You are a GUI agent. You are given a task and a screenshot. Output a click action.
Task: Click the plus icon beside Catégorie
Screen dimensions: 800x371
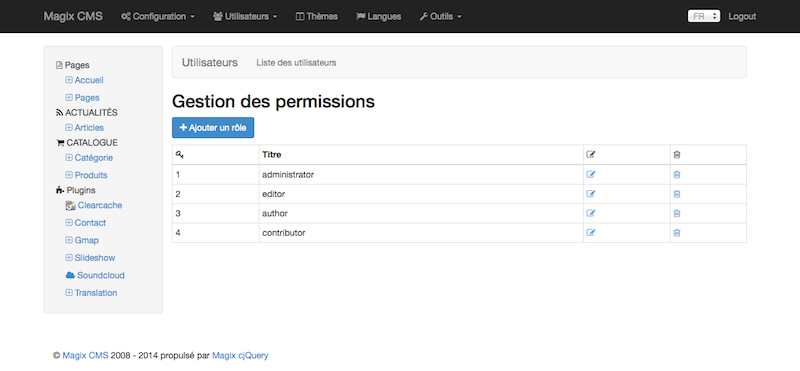(x=69, y=158)
